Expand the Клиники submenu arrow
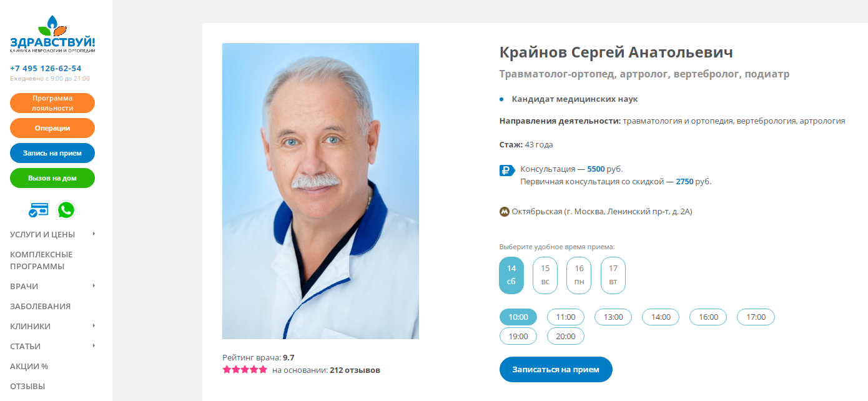Image resolution: width=868 pixels, height=401 pixels. click(94, 325)
